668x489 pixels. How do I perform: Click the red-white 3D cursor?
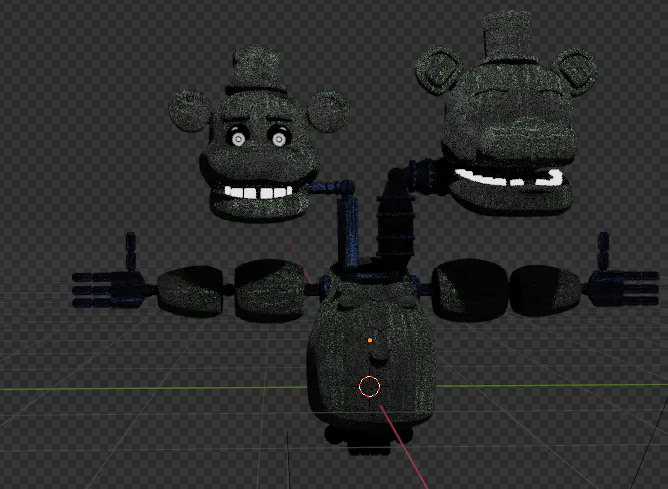coord(369,386)
